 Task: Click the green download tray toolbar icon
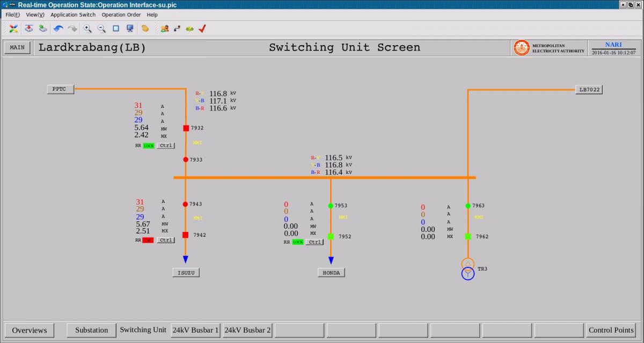[x=43, y=28]
